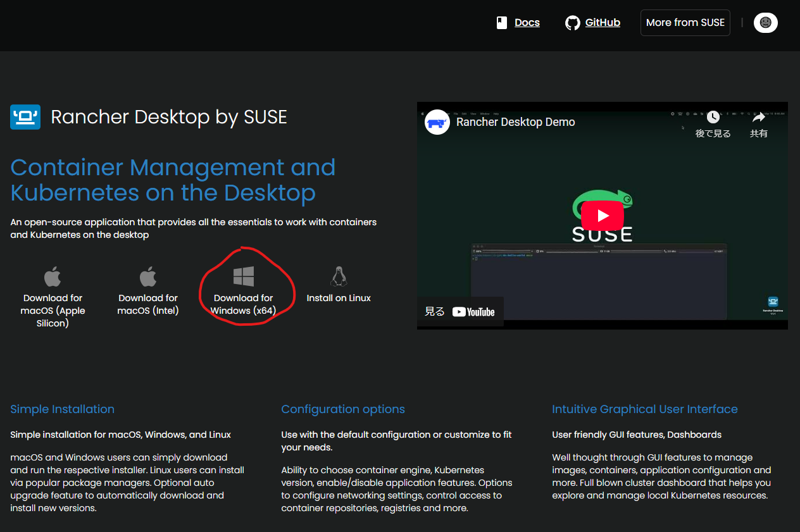
Task: Toggle the theme face icon in header
Action: (765, 23)
